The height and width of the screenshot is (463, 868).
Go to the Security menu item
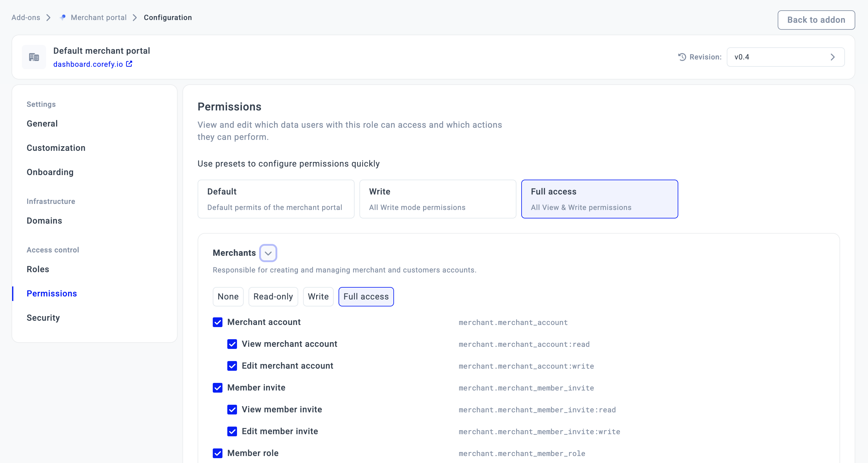[x=43, y=318]
